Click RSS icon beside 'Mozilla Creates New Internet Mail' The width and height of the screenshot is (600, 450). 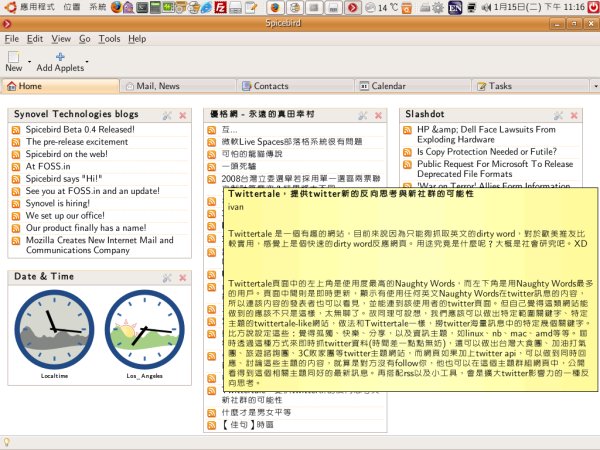coord(16,241)
